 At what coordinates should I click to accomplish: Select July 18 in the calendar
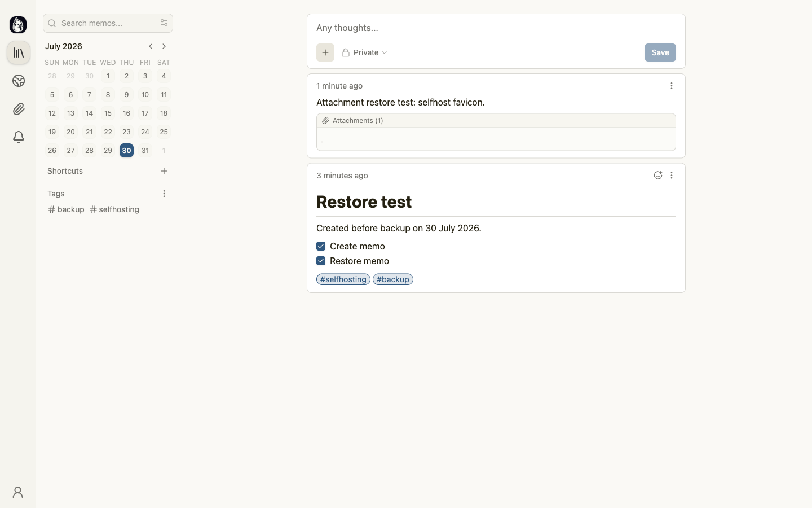(164, 113)
